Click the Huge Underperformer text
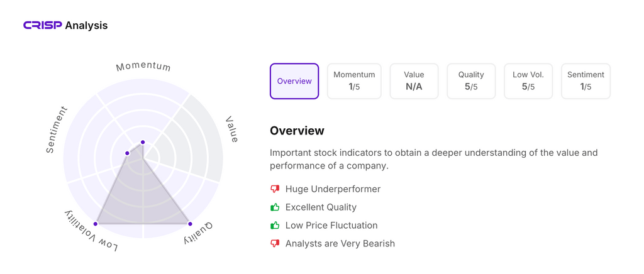Viewport: 644px width, 274px height. pos(333,189)
